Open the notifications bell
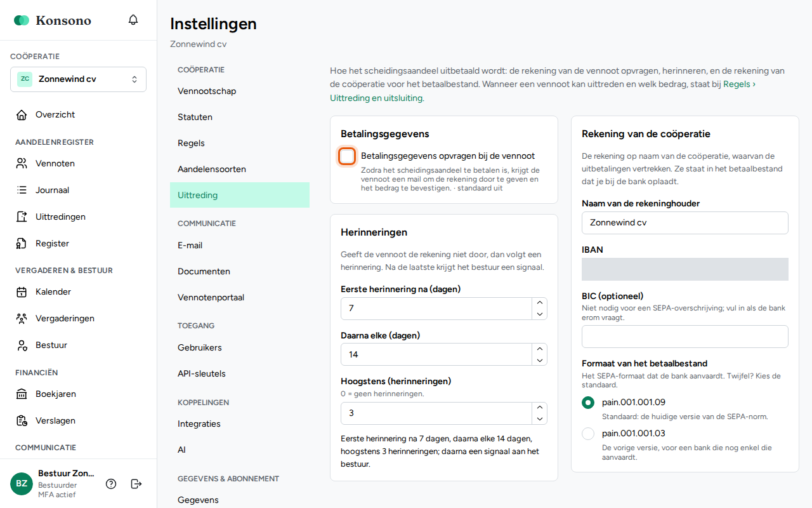The height and width of the screenshot is (508, 812). (x=133, y=20)
